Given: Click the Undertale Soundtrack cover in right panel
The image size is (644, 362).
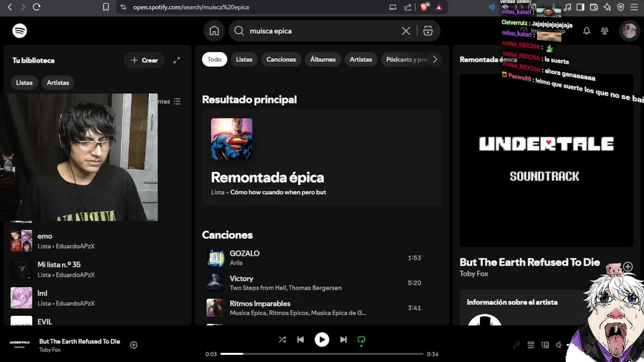Looking at the screenshot, I should (546, 160).
